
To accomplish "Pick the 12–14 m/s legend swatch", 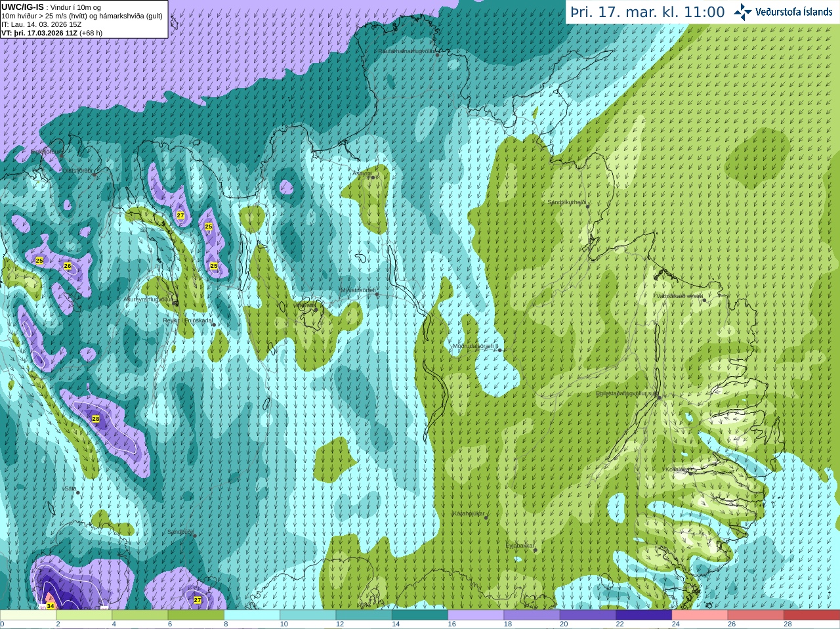I will tap(364, 615).
